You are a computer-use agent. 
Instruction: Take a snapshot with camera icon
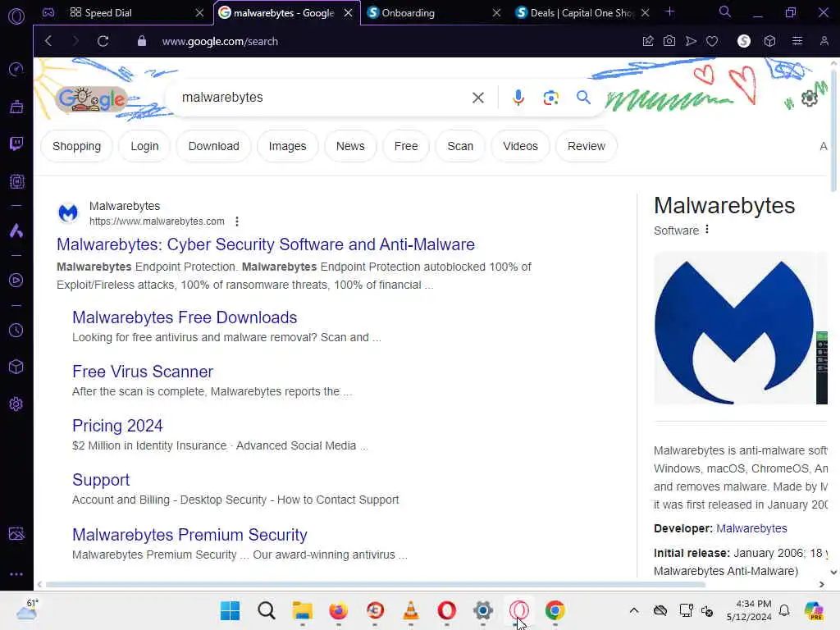[669, 41]
